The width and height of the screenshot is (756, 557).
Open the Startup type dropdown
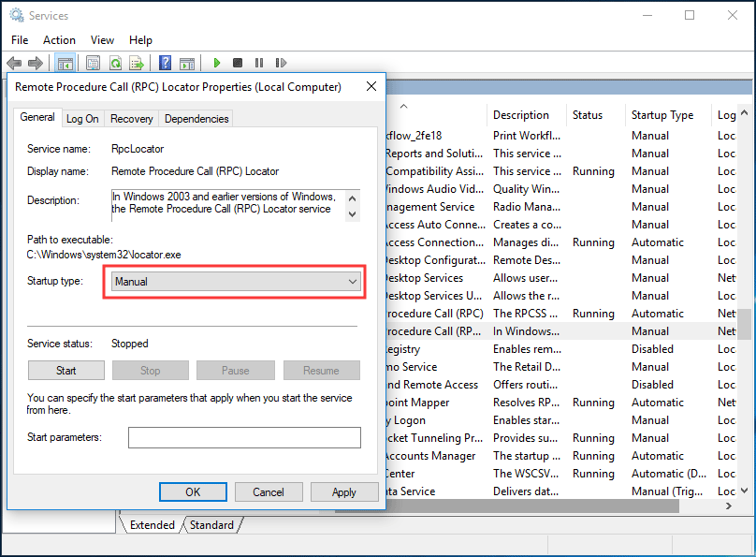[236, 281]
